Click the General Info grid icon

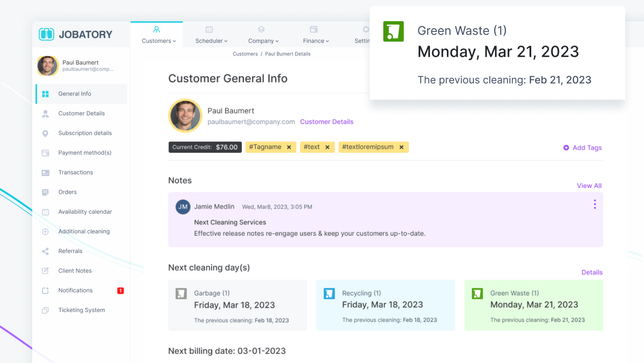point(45,94)
